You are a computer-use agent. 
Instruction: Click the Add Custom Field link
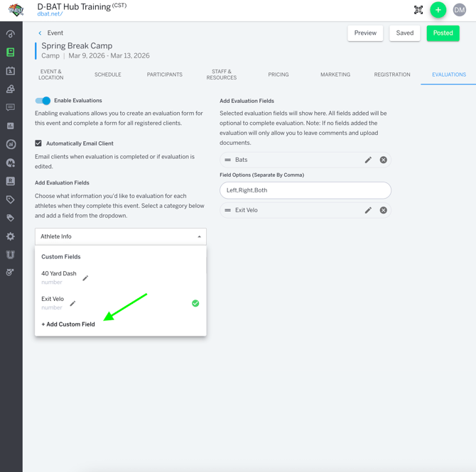(x=68, y=324)
